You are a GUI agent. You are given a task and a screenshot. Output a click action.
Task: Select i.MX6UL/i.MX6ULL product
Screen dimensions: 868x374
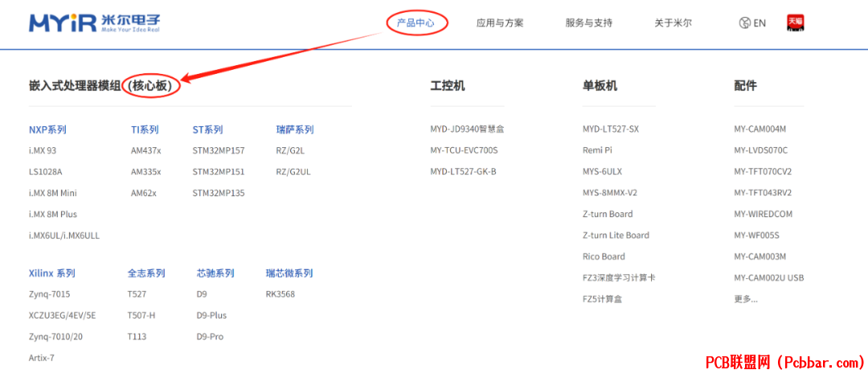[64, 236]
